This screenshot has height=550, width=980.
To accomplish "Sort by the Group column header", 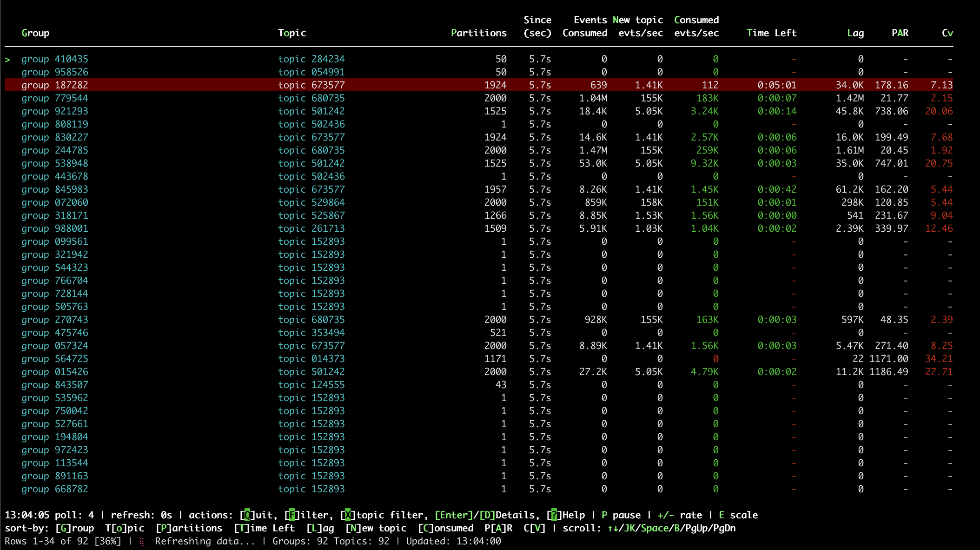I will [x=35, y=33].
